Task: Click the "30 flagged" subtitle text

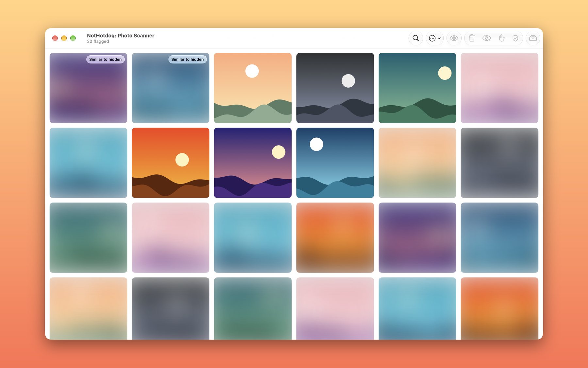Action: (98, 42)
